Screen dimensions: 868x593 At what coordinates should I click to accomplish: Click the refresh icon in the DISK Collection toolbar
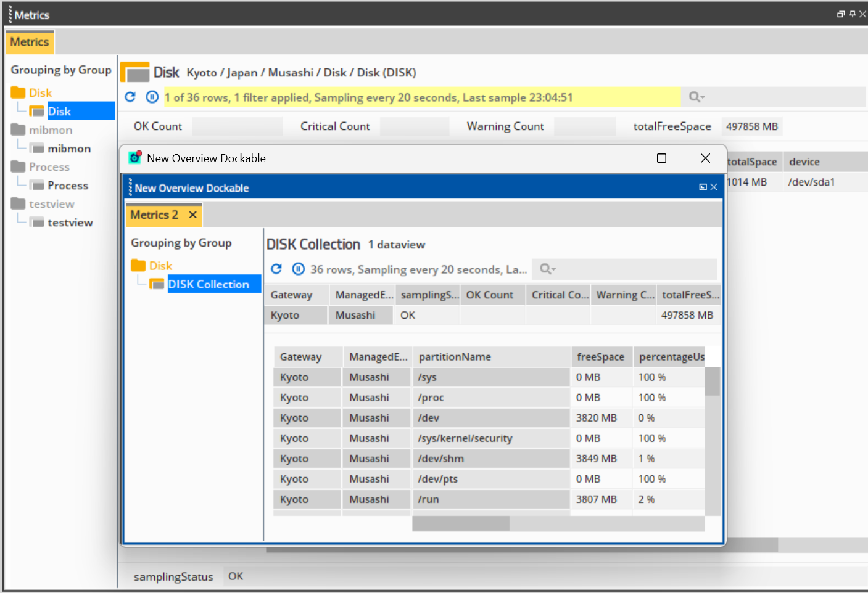276,269
